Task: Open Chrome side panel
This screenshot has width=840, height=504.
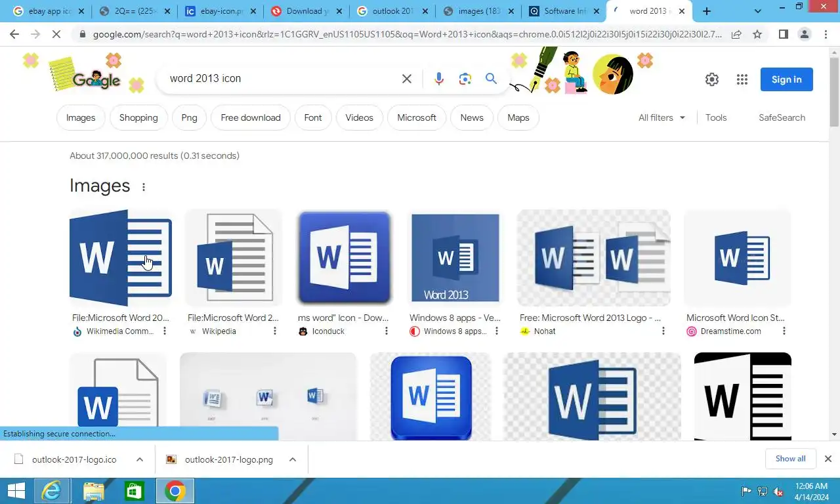Action: (784, 34)
